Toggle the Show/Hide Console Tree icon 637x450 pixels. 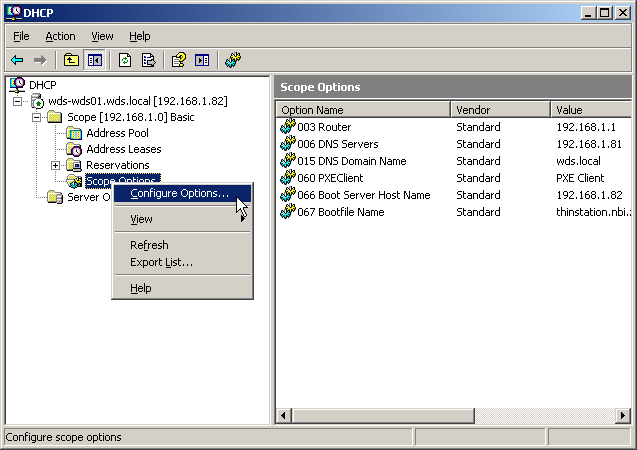[x=95, y=61]
